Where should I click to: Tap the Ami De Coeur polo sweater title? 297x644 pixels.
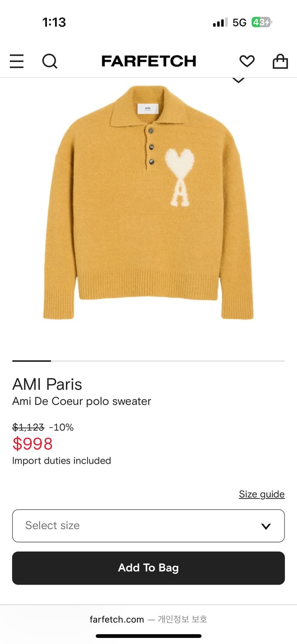coord(82,401)
